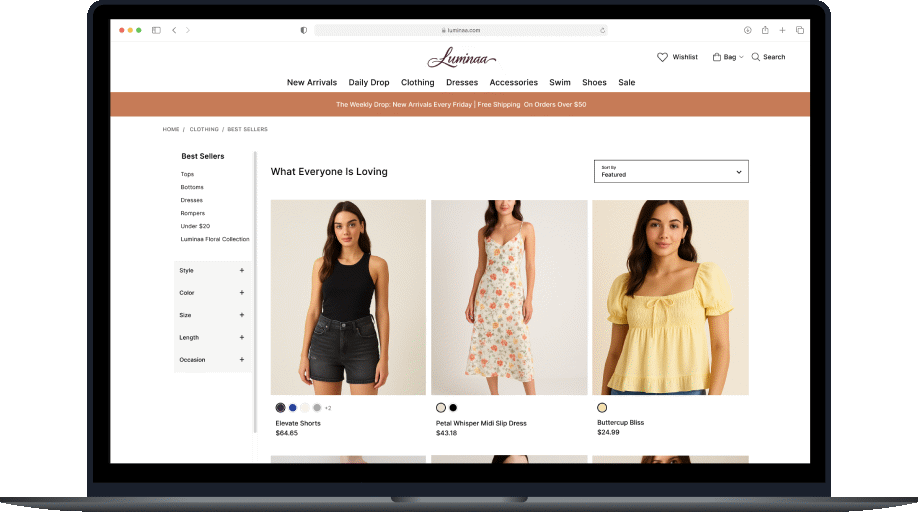The height and width of the screenshot is (512, 918).
Task: Click the Luminaa logo
Action: click(462, 57)
